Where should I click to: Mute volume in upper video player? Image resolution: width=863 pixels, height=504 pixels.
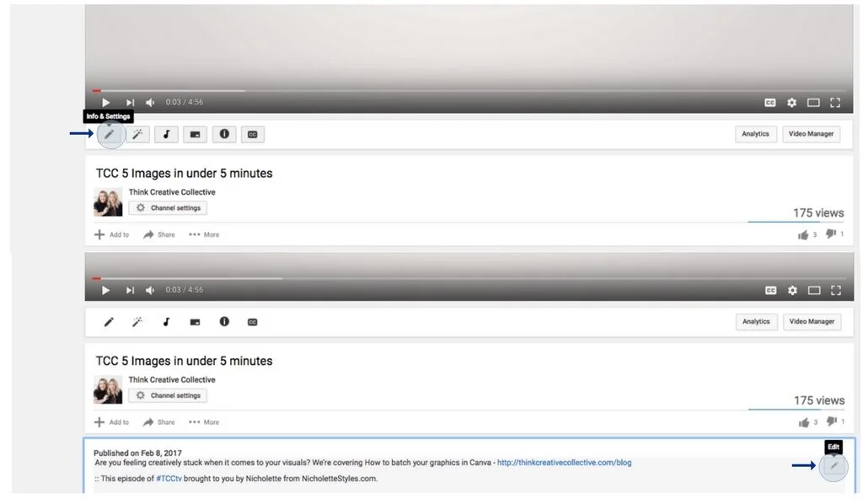150,102
